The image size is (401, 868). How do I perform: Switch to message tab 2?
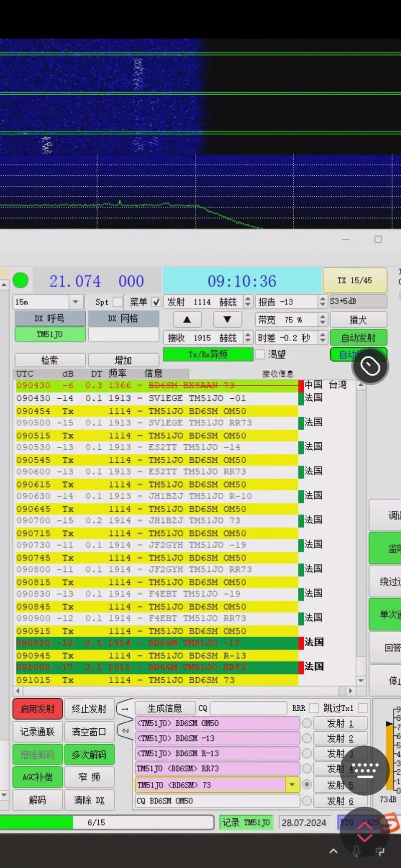pyautogui.click(x=125, y=731)
